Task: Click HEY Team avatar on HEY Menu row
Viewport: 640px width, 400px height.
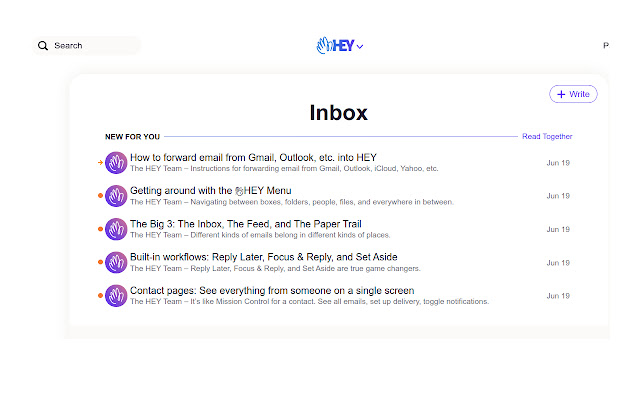Action: [x=116, y=196]
